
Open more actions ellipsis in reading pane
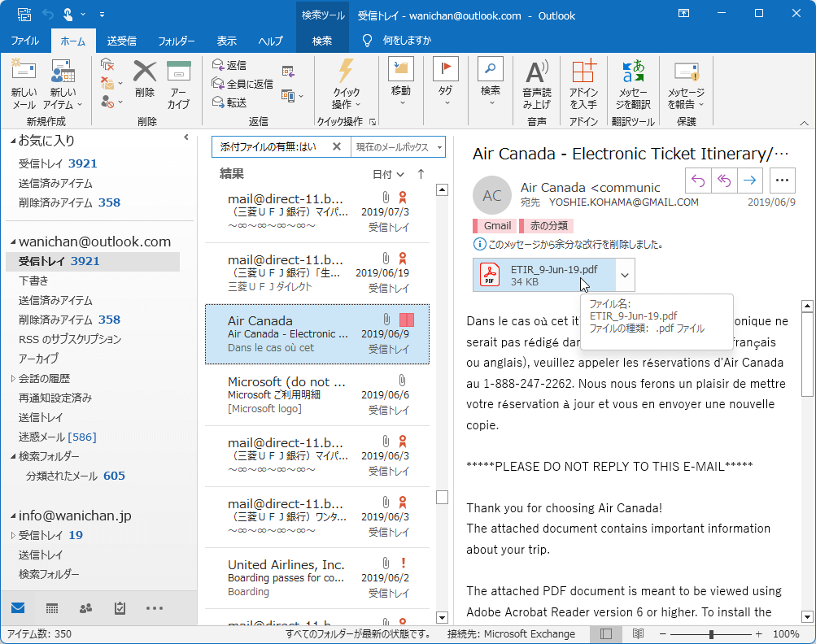coord(782,181)
